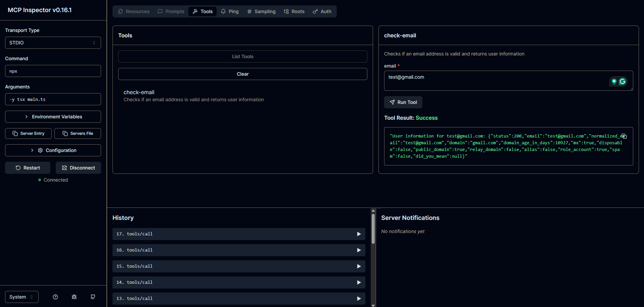
Task: Click the GitHub icon in sidebar footer
Action: [x=93, y=297]
